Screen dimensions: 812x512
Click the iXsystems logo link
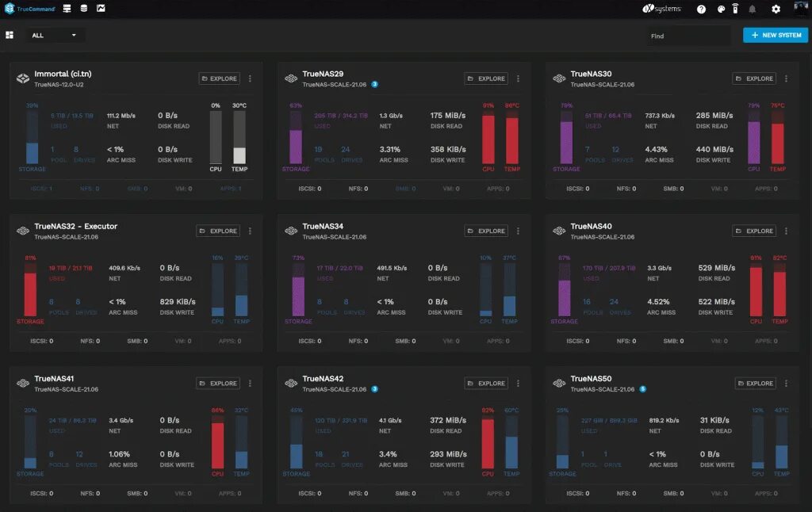[662, 9]
